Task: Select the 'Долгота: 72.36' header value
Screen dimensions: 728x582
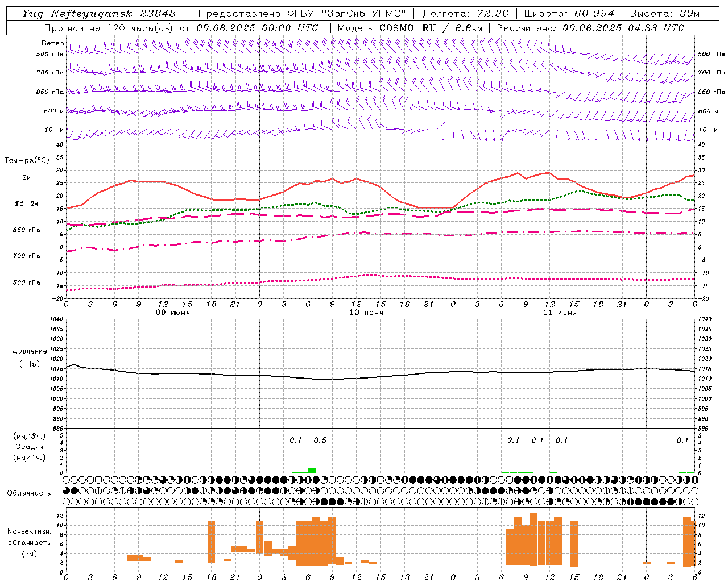Action: coord(465,14)
